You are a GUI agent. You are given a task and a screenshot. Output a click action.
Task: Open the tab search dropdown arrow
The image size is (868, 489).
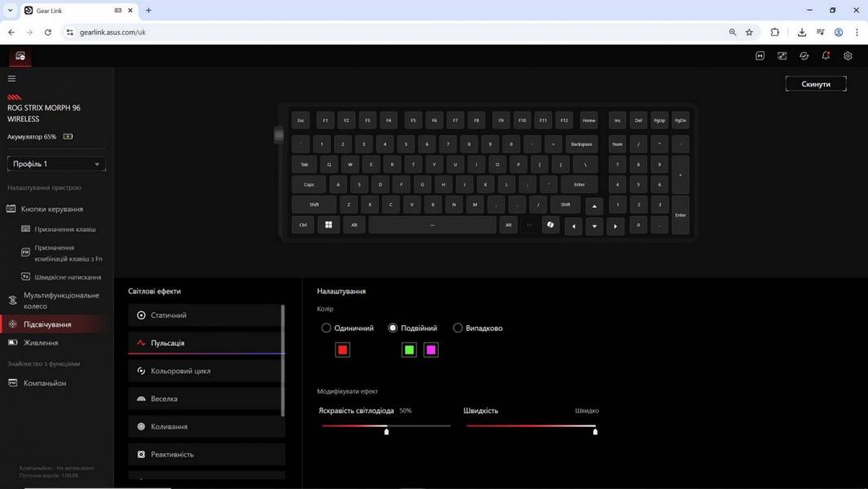click(x=10, y=10)
